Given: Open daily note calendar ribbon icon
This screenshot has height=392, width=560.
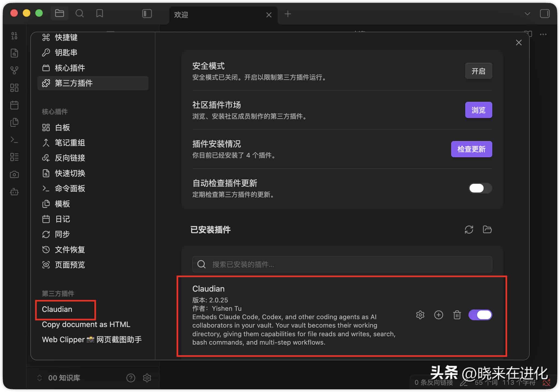Looking at the screenshot, I should [14, 105].
